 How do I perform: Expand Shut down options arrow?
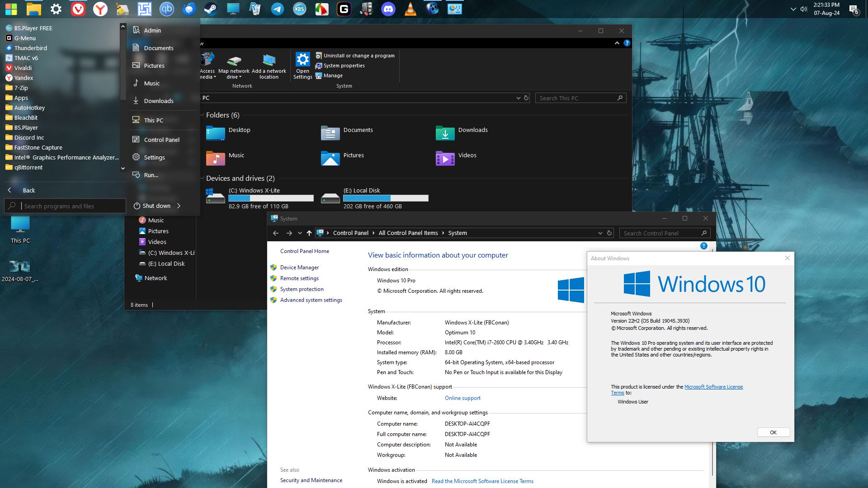(x=179, y=206)
